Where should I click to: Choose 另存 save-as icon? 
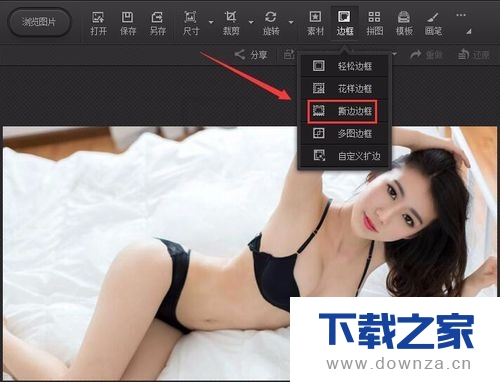point(157,23)
